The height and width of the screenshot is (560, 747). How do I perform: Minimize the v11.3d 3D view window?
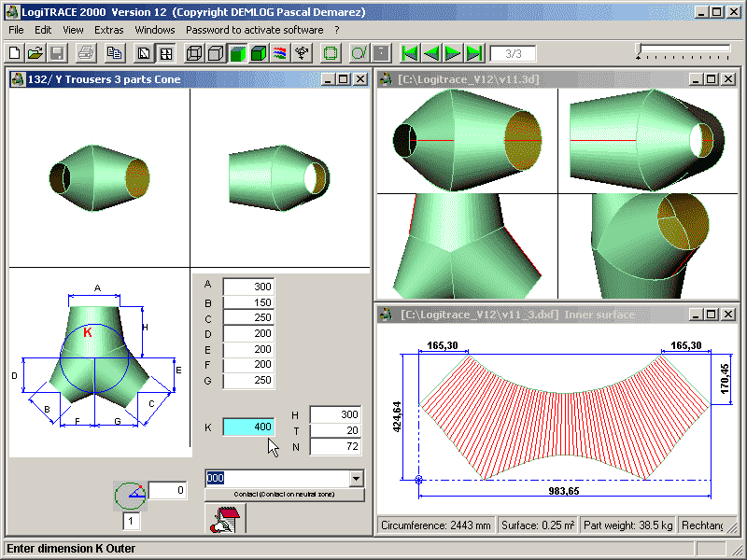[x=696, y=79]
